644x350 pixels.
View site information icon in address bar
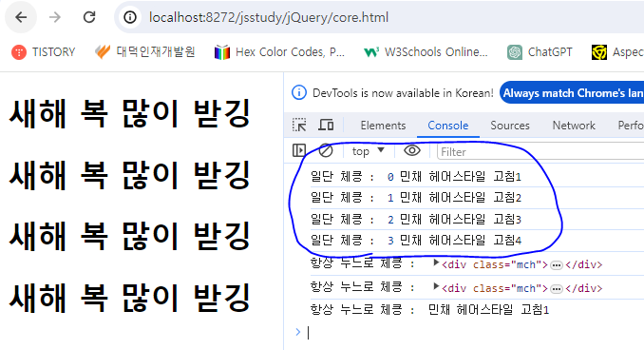pos(130,17)
